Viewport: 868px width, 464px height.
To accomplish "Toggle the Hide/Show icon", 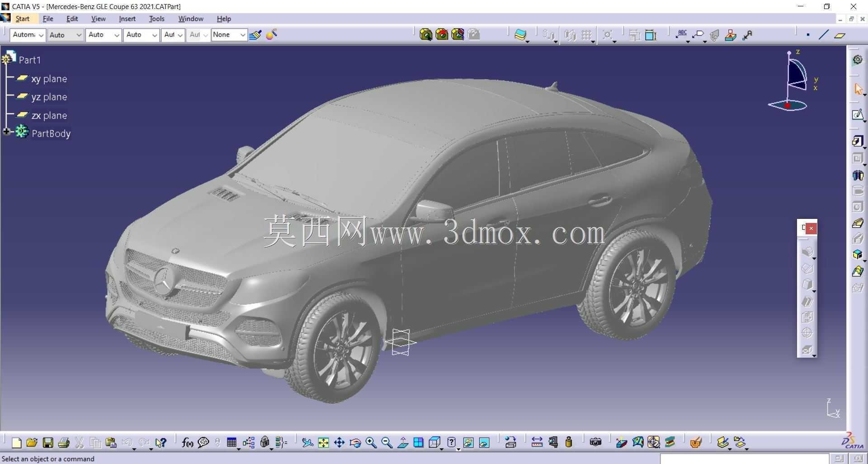I will point(468,443).
